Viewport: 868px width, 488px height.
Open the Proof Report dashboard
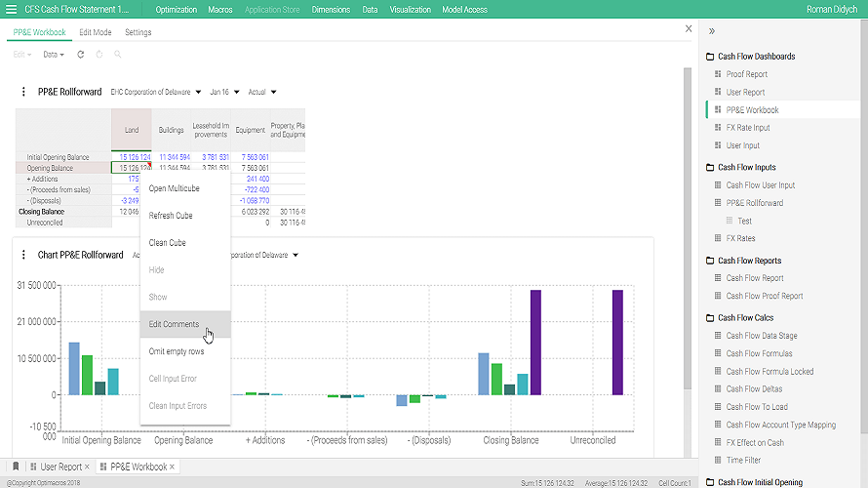746,74
